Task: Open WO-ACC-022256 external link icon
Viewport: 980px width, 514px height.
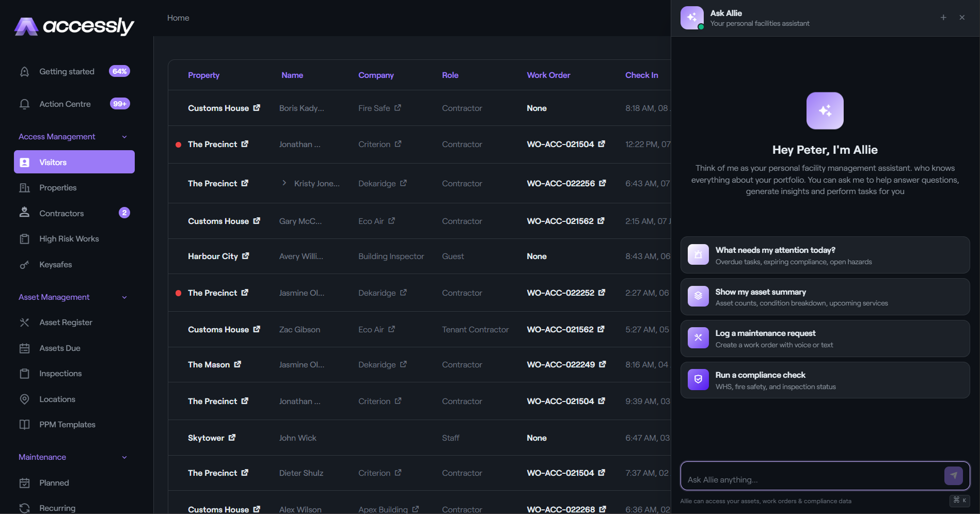Action: (x=602, y=183)
